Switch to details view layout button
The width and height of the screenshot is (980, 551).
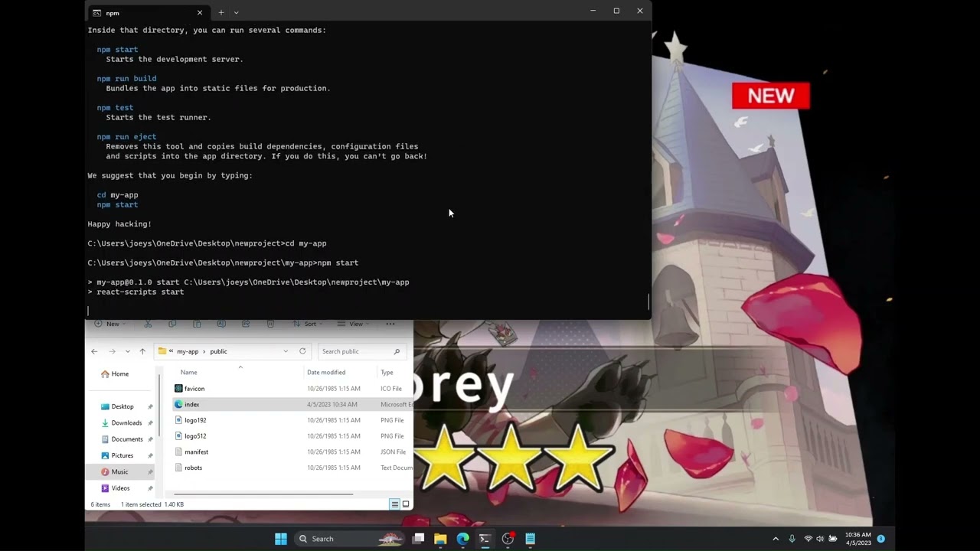pos(394,504)
